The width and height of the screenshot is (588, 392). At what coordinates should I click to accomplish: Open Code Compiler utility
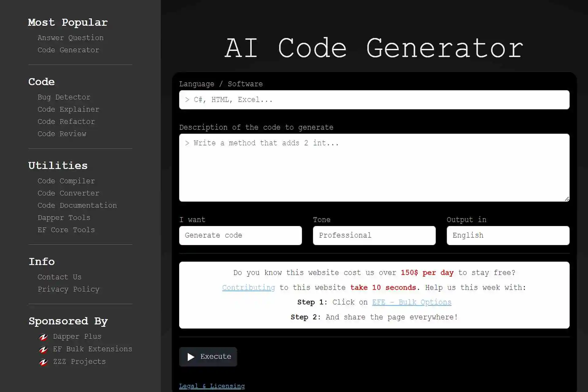[x=66, y=181]
